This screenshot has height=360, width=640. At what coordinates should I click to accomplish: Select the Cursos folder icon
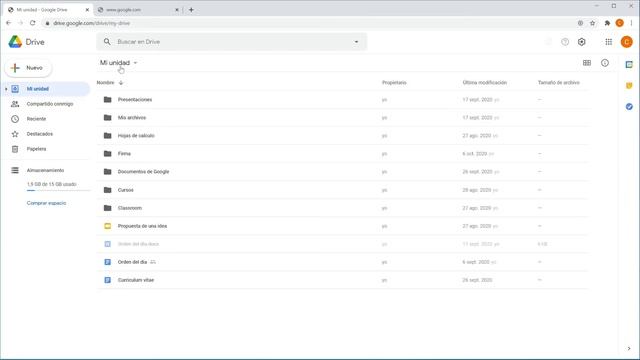click(x=107, y=190)
